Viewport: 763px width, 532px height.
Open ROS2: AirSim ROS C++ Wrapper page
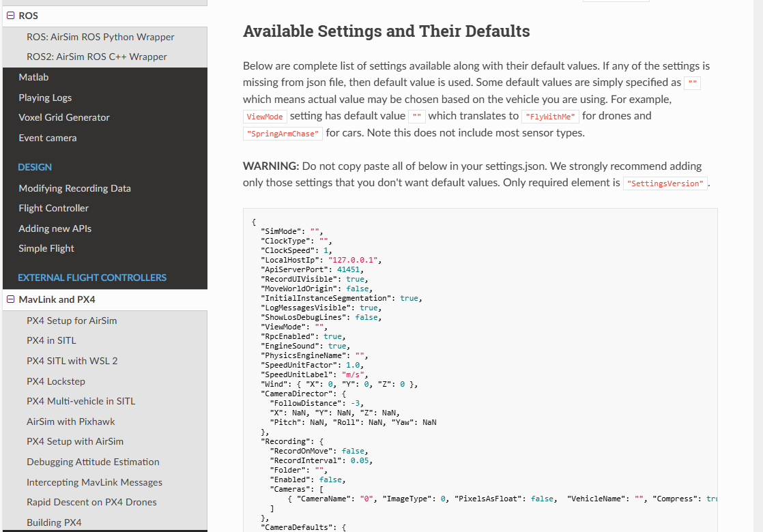tap(97, 57)
